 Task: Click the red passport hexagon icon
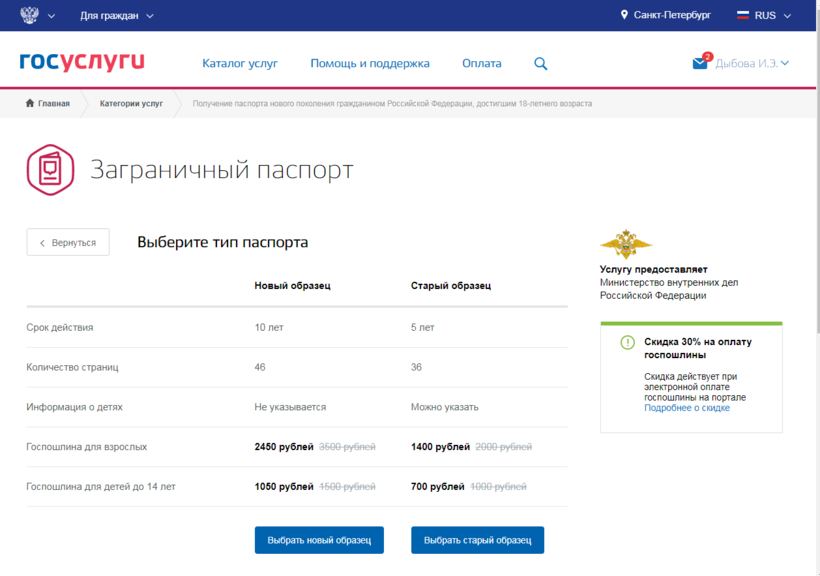click(50, 169)
